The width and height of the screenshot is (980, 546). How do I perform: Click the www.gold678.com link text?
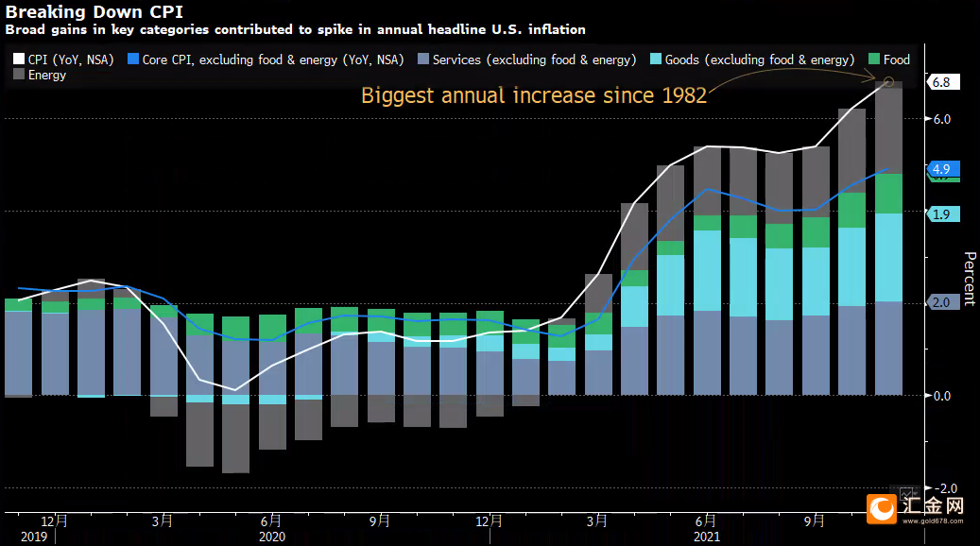[933, 520]
